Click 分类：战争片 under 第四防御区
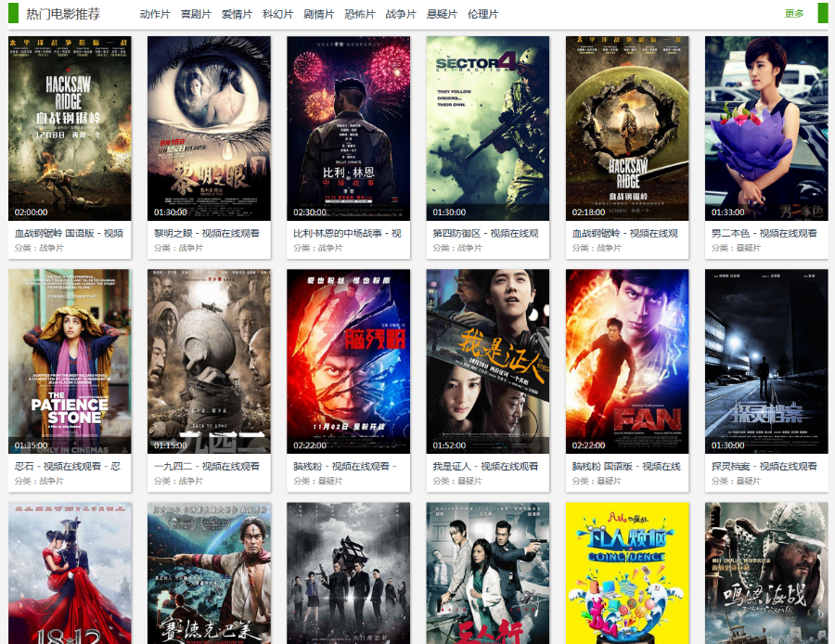The height and width of the screenshot is (644, 835). pyautogui.click(x=456, y=248)
